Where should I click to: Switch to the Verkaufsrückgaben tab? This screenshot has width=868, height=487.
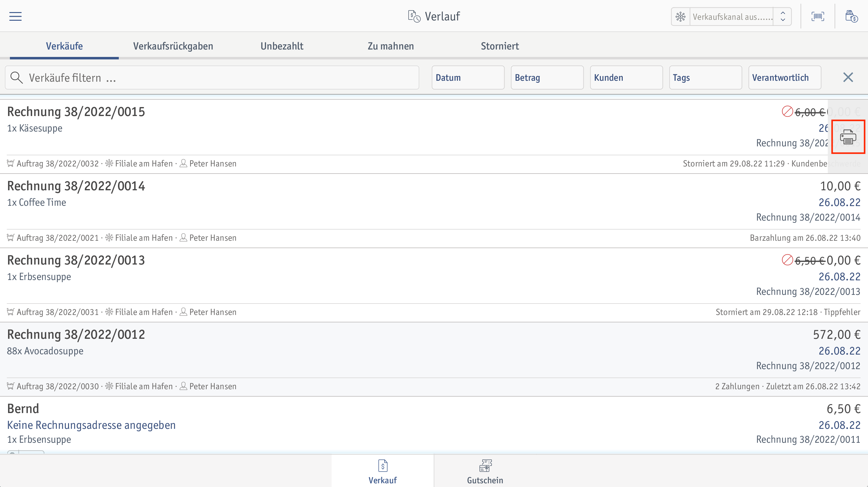[173, 46]
